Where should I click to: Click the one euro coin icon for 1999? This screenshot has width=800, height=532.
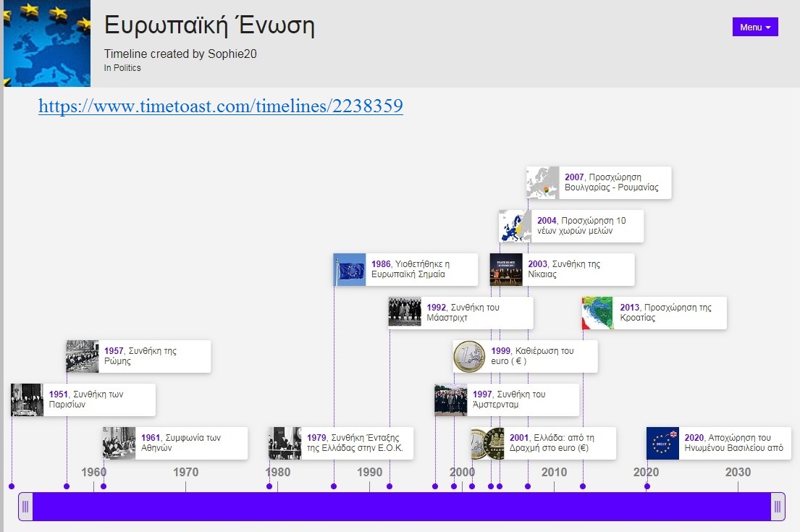click(469, 357)
